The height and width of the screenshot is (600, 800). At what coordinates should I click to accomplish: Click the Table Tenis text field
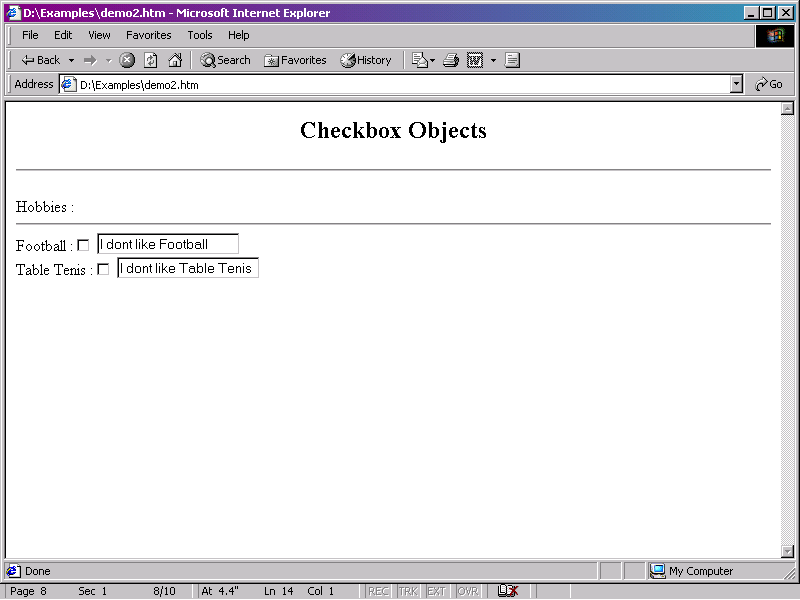point(187,268)
